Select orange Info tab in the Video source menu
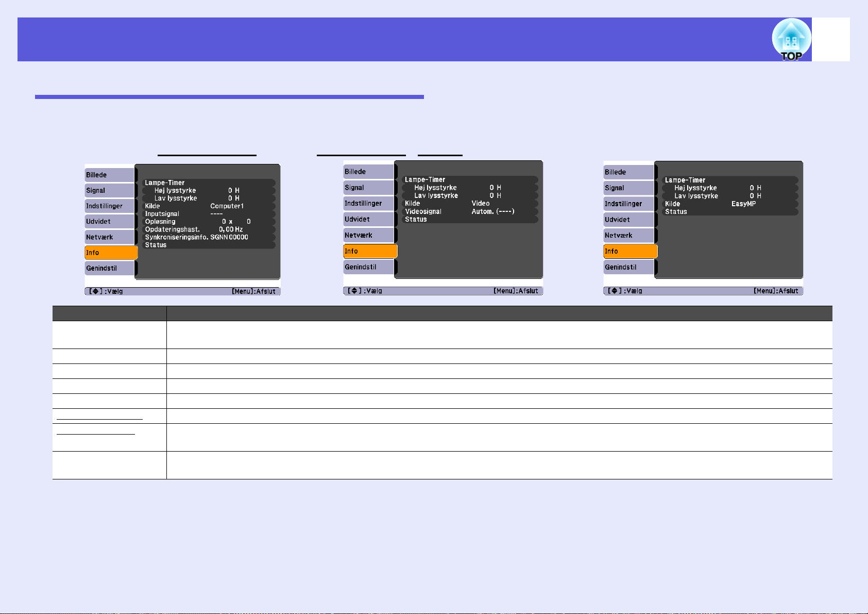Screen dimensions: 868x614 370,251
